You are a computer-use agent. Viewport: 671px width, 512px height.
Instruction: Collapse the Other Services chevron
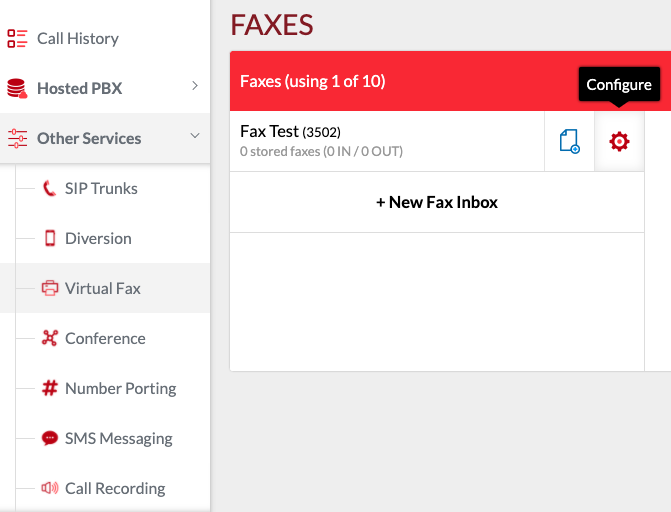(x=195, y=136)
